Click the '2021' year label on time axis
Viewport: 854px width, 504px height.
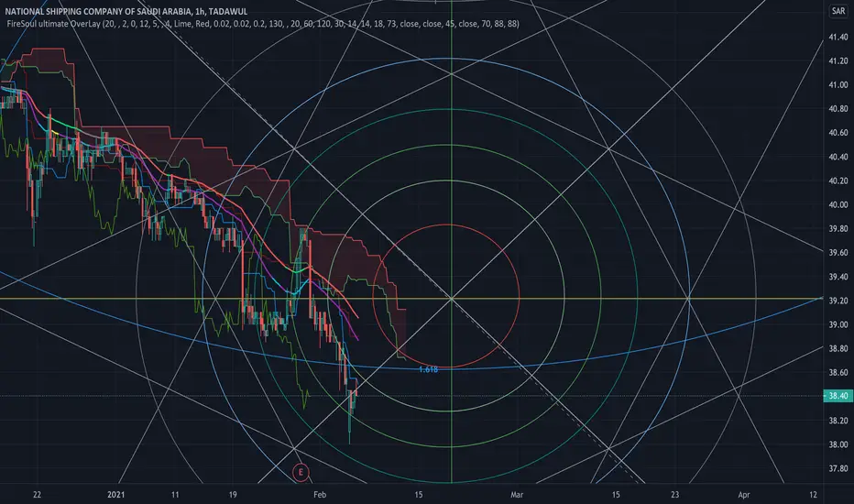coord(116,495)
